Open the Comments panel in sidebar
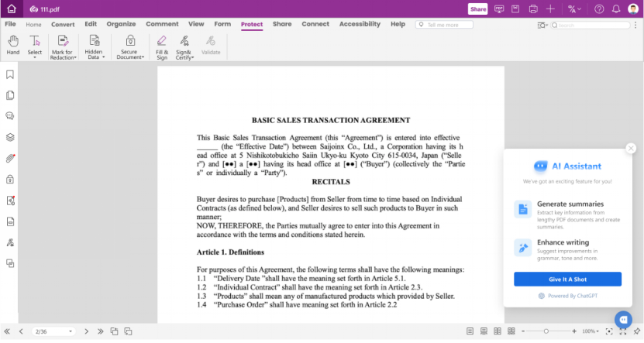 click(10, 116)
